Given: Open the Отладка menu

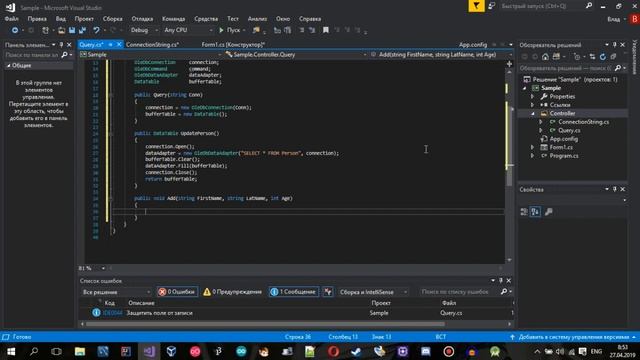Looking at the screenshot, I should (x=142, y=19).
